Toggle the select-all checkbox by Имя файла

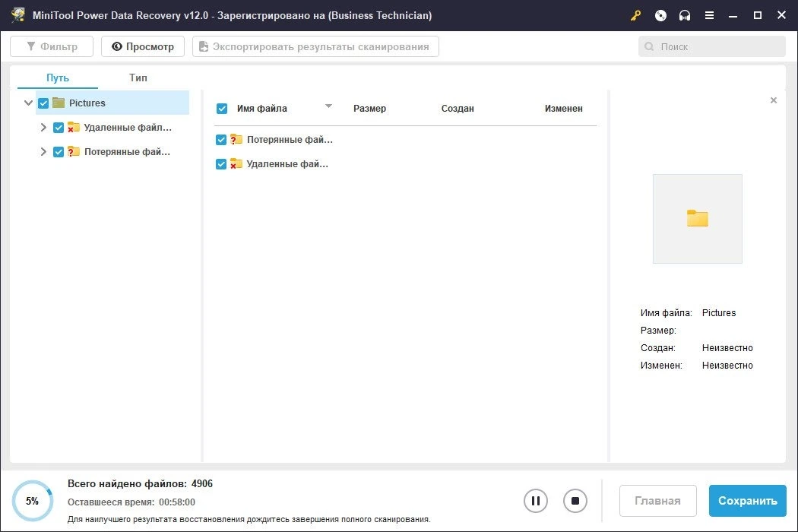click(x=222, y=109)
